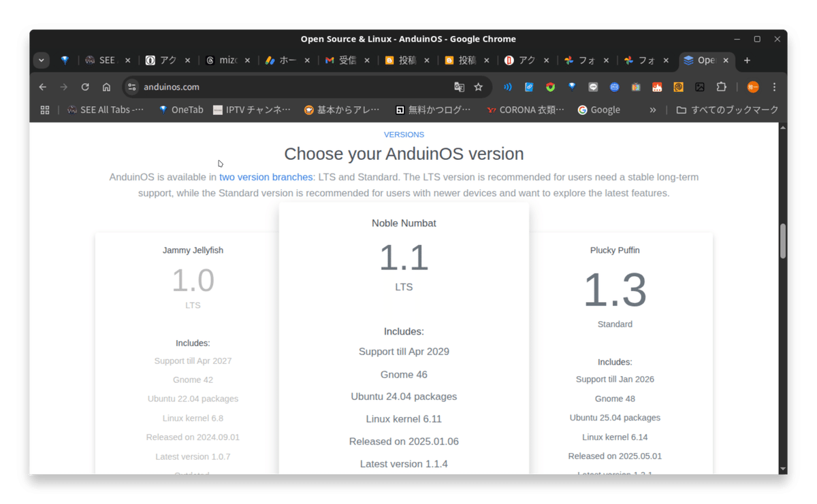Reload the current page
Image resolution: width=817 pixels, height=504 pixels.
pyautogui.click(x=84, y=86)
